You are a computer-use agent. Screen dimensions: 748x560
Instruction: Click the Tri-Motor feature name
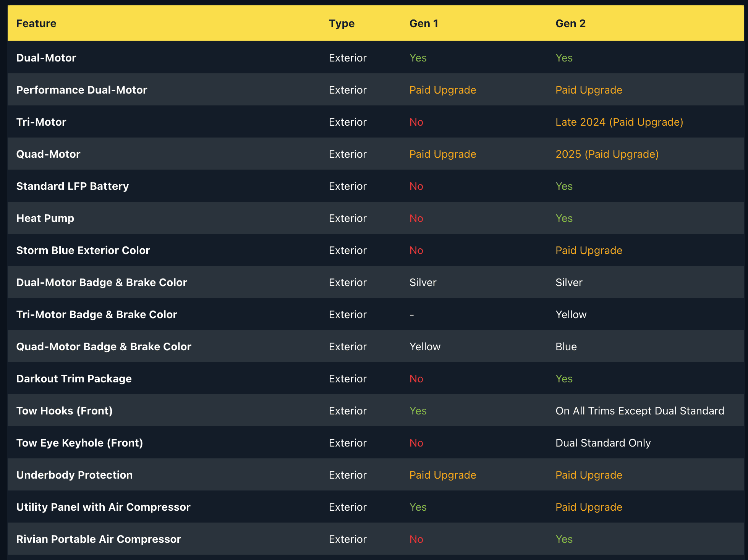point(41,122)
